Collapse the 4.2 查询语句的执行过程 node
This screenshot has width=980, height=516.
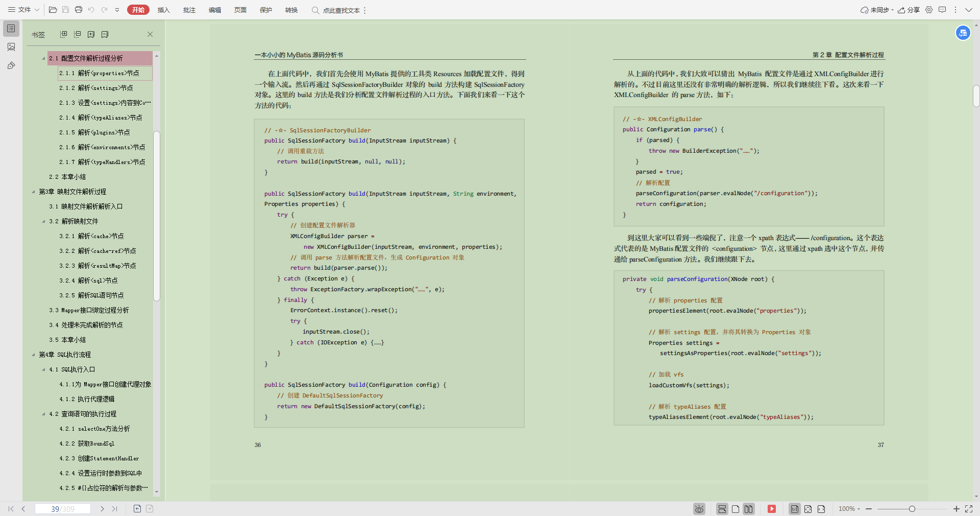43,414
